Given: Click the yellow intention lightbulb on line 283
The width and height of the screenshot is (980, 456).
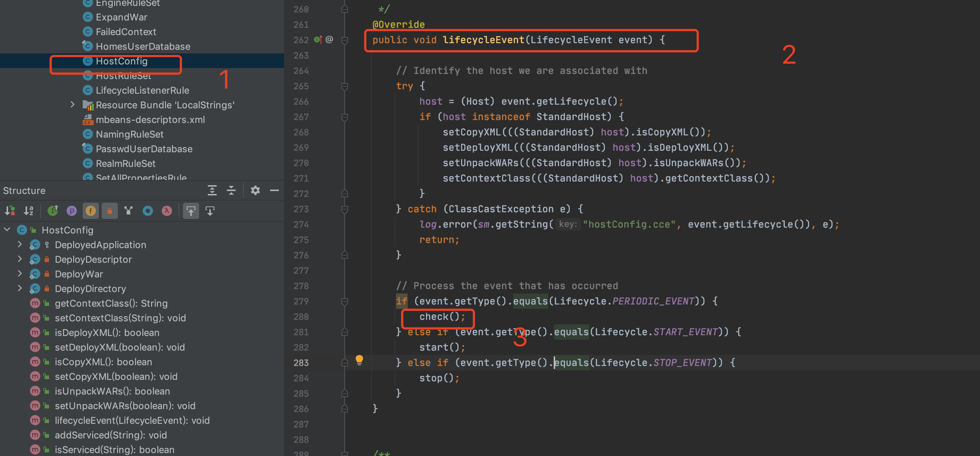Looking at the screenshot, I should click(x=359, y=359).
